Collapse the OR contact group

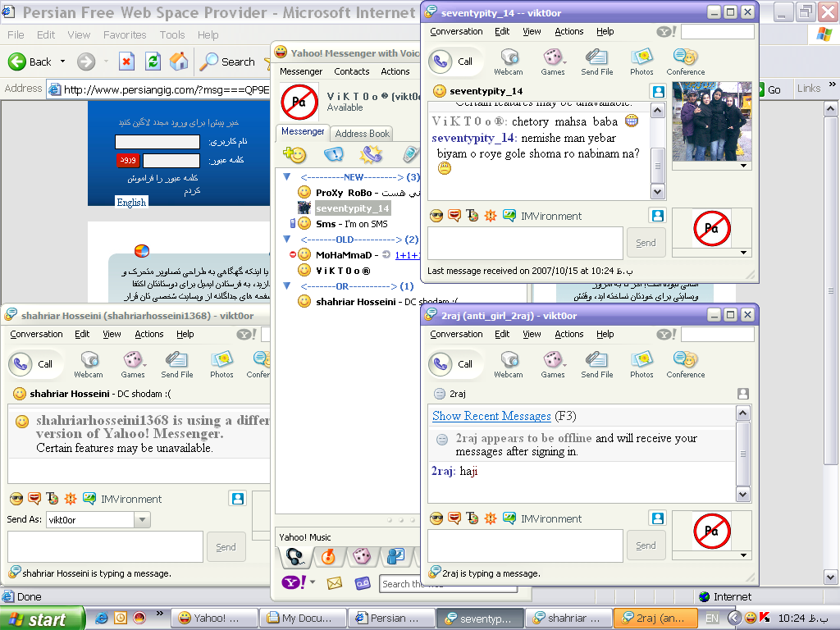(x=287, y=286)
